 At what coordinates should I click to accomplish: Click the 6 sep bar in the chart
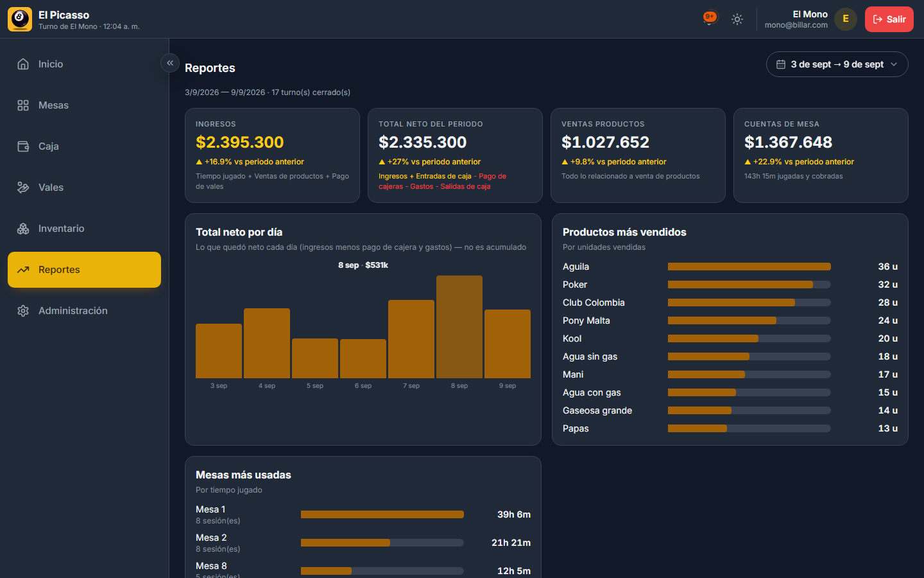[x=363, y=358]
